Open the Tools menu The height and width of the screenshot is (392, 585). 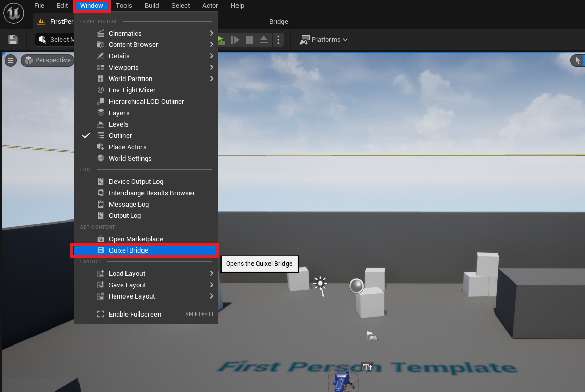(123, 6)
